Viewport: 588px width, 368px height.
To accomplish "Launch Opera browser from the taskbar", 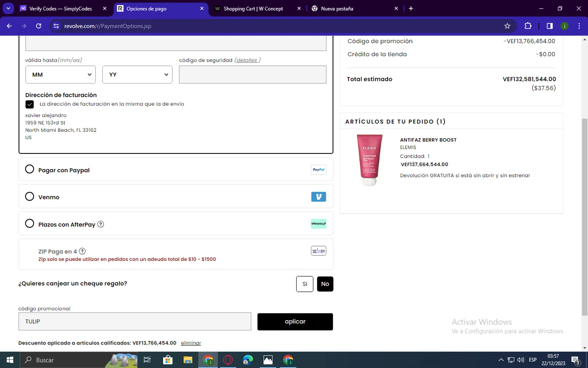I will click(228, 360).
